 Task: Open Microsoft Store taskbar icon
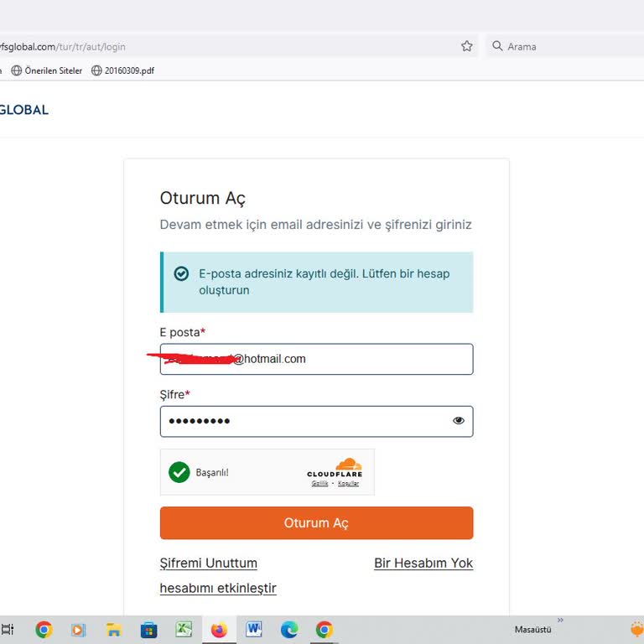[148, 630]
